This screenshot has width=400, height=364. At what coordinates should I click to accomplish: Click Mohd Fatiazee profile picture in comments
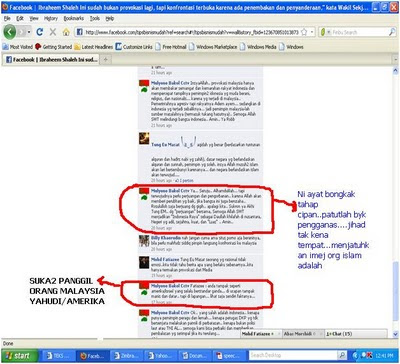coord(144,262)
